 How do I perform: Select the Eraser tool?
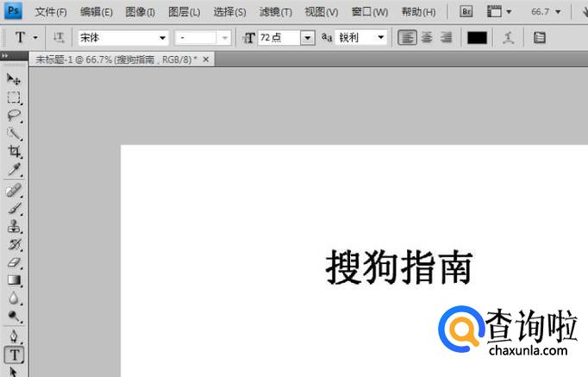pyautogui.click(x=14, y=262)
